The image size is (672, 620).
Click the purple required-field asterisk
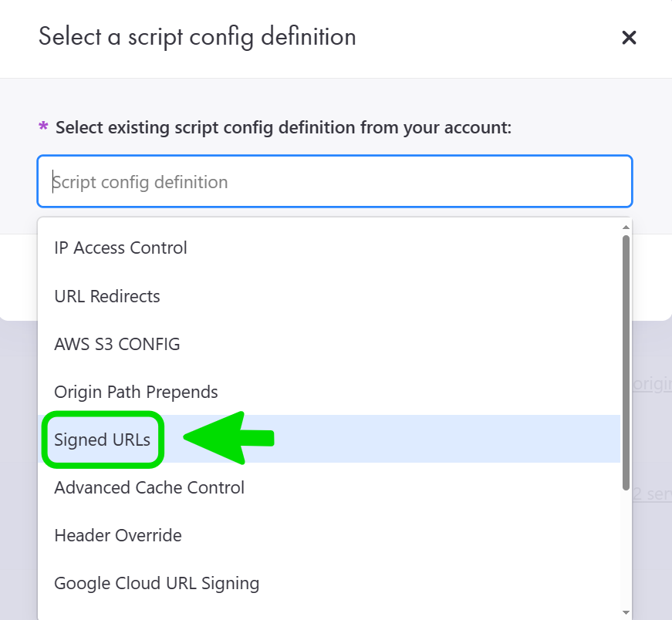coord(43,127)
